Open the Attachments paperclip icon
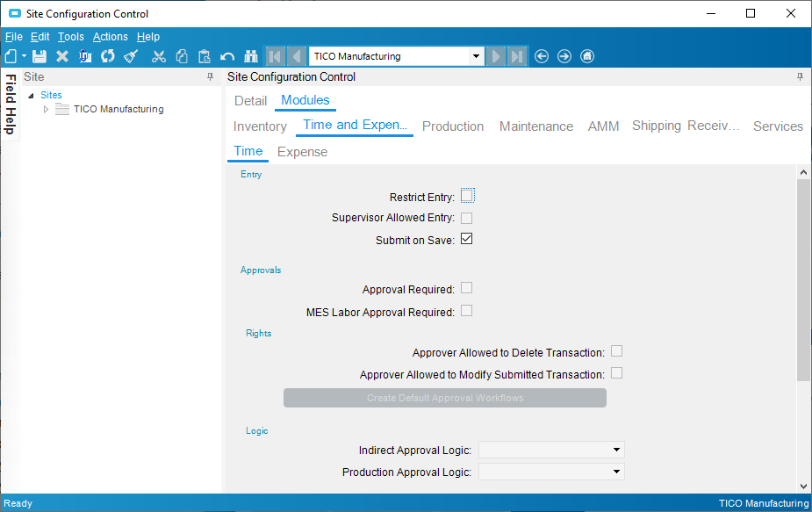 (85, 56)
